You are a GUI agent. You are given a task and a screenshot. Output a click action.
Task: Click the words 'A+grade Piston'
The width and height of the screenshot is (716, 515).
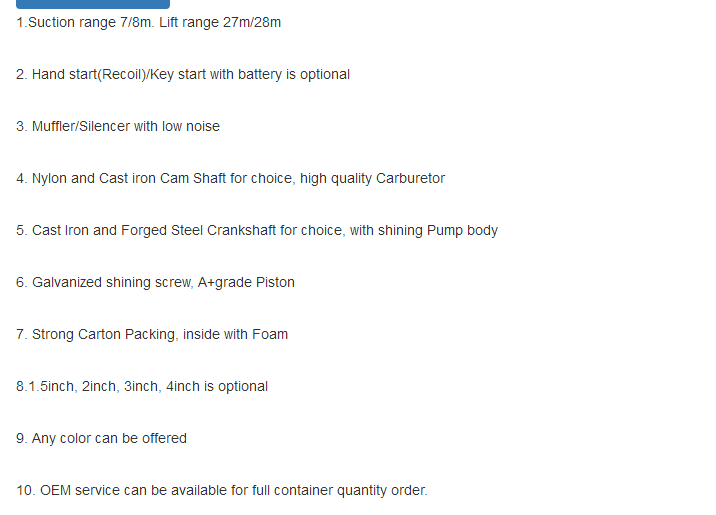pos(246,283)
